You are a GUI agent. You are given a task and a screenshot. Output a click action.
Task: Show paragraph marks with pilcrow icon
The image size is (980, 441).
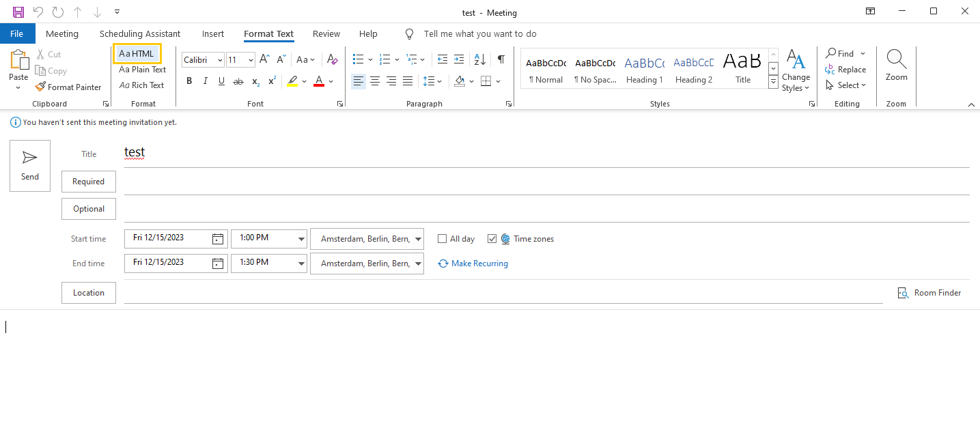coord(501,59)
